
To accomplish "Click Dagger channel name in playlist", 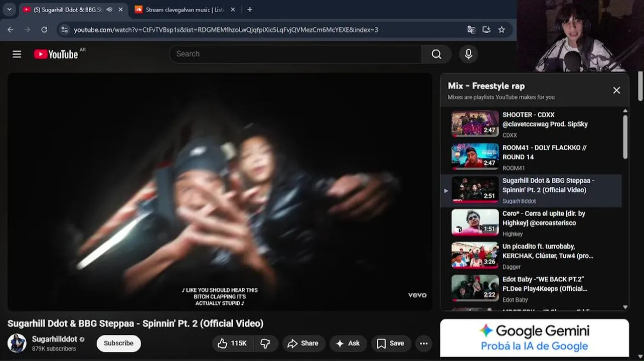I will (512, 267).
